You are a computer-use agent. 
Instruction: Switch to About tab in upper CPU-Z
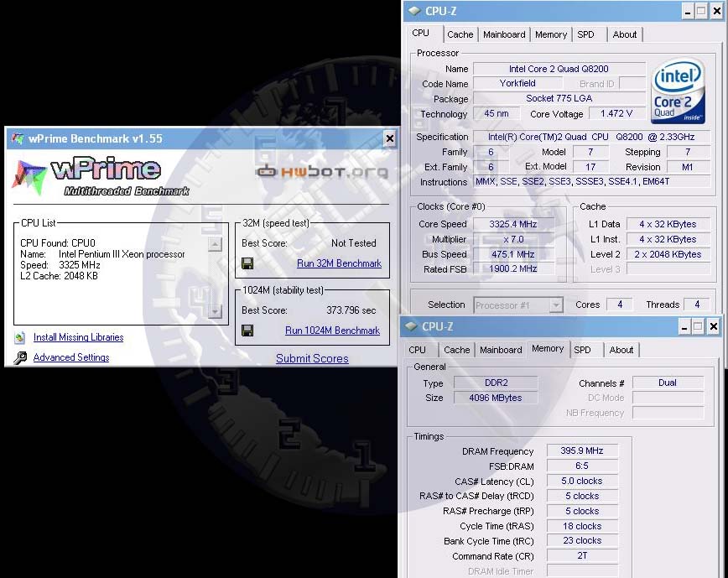[625, 34]
